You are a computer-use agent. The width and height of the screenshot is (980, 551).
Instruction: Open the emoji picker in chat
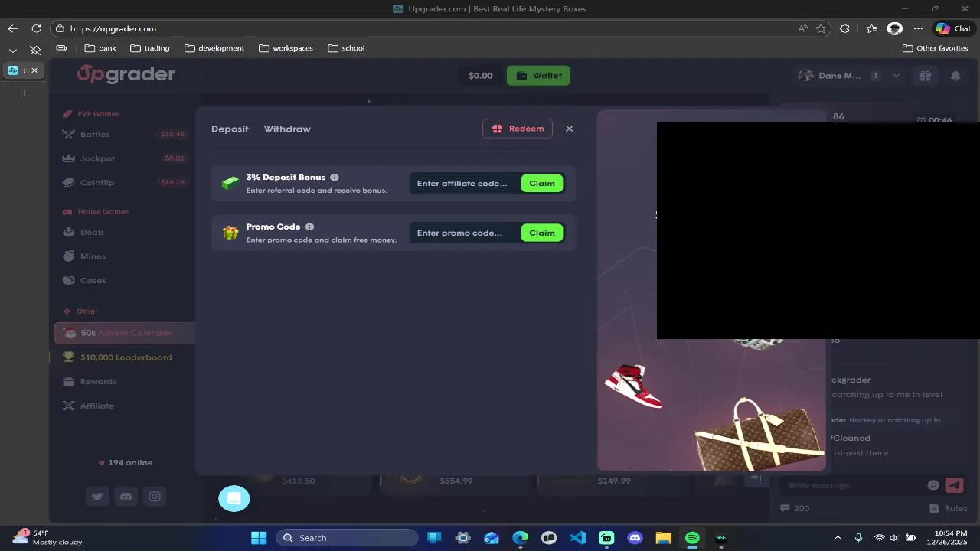pos(933,485)
